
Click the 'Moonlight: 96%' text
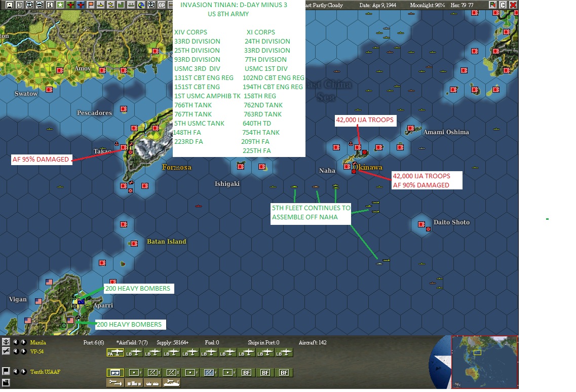427,5
